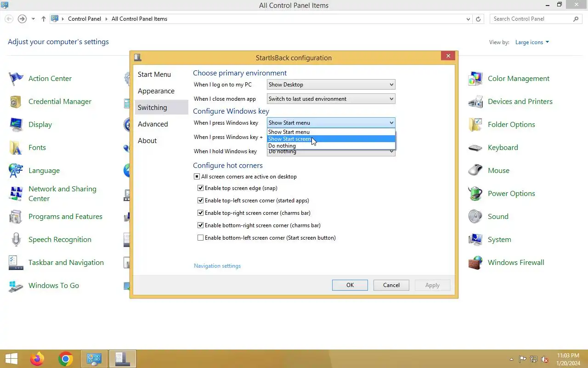Open Windows To Go icon
Image resolution: width=588 pixels, height=368 pixels.
(x=16, y=286)
